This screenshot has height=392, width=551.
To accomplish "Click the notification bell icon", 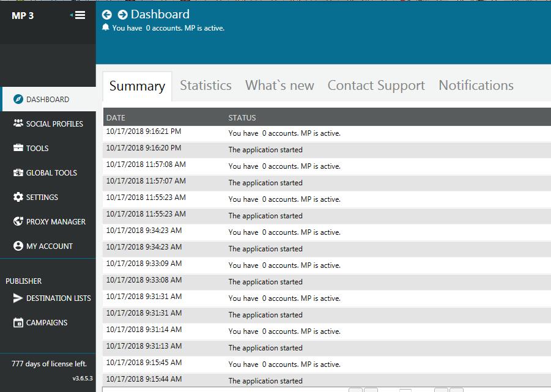I will click(106, 28).
